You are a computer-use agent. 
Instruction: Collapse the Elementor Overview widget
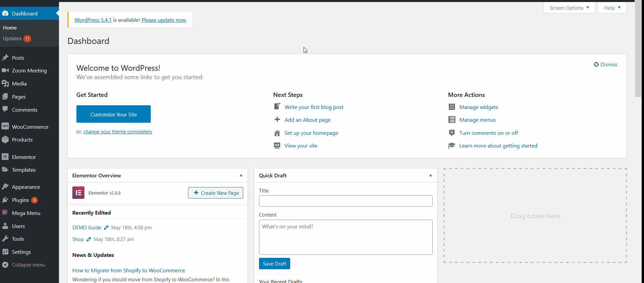coord(241,175)
